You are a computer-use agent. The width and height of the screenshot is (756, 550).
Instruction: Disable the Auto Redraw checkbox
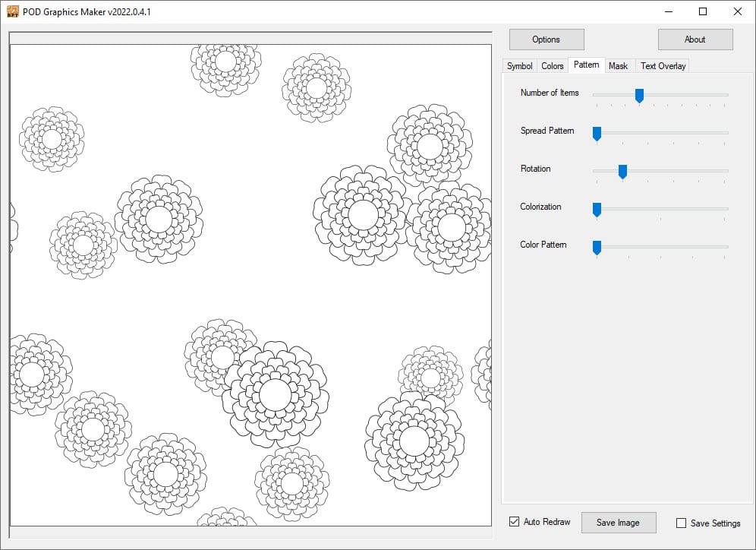[x=515, y=522]
